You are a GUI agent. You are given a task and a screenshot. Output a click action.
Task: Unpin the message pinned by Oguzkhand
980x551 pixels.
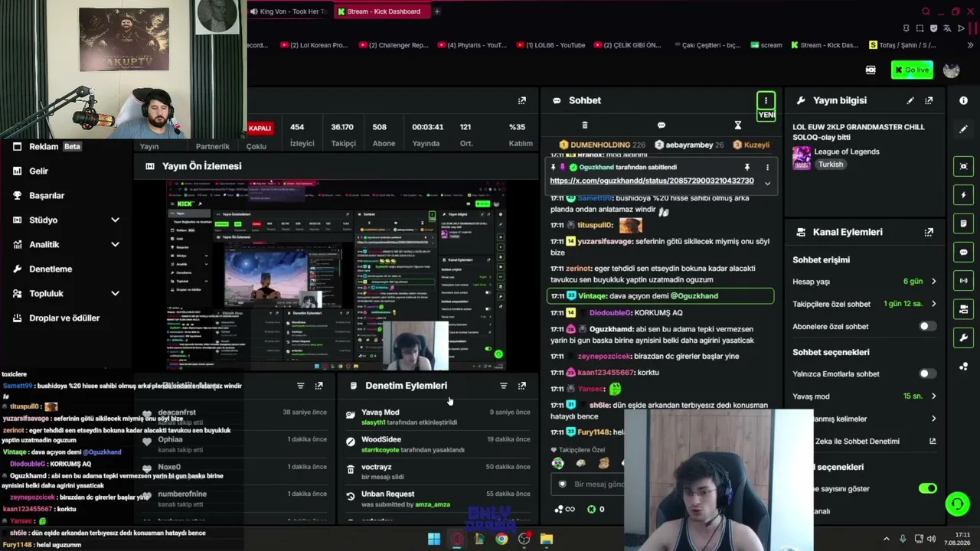(x=747, y=167)
